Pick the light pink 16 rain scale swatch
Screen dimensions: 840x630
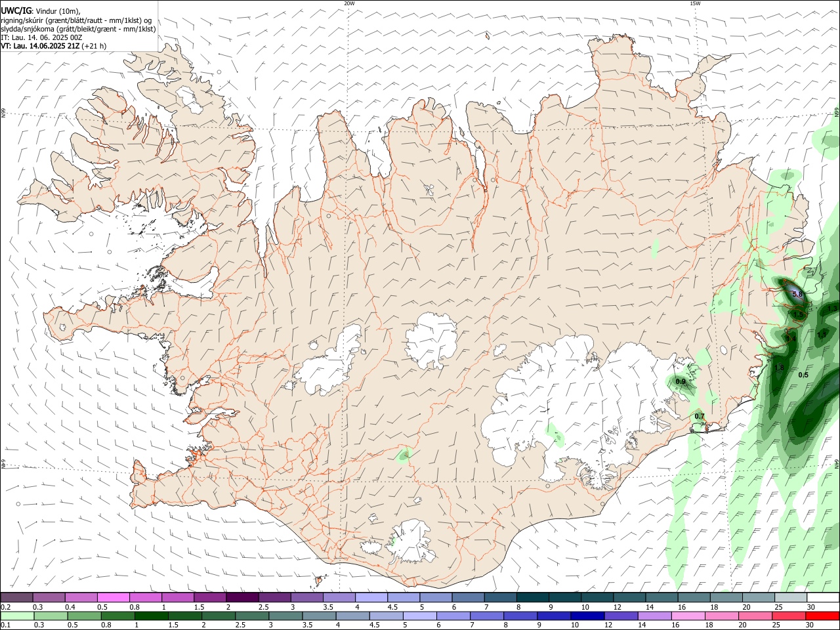(x=688, y=616)
